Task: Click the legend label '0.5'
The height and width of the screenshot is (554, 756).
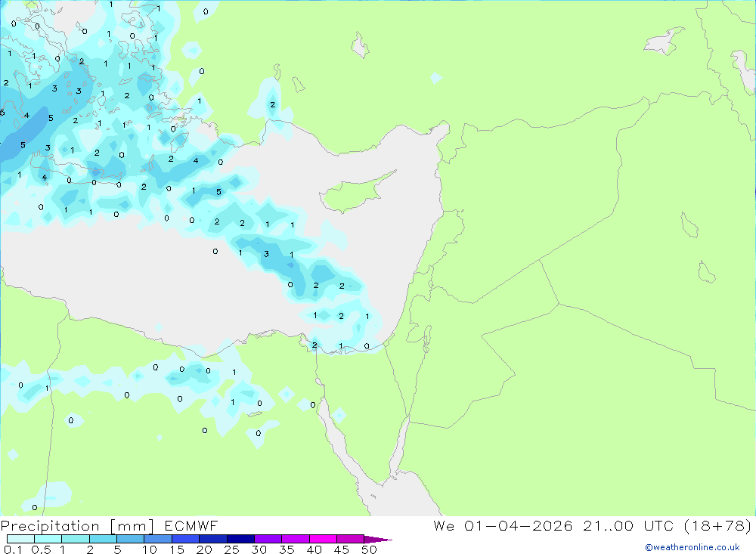Action: pos(41,549)
